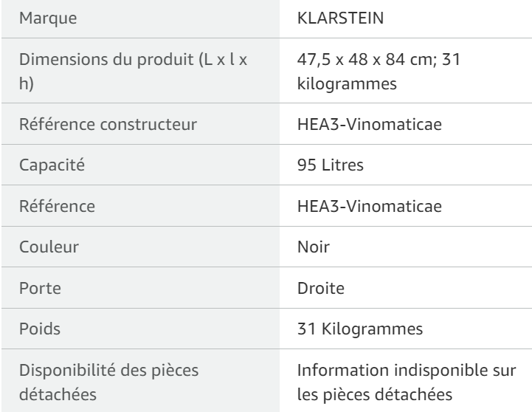Click the Noir color value
This screenshot has height=412, width=532.
[313, 247]
